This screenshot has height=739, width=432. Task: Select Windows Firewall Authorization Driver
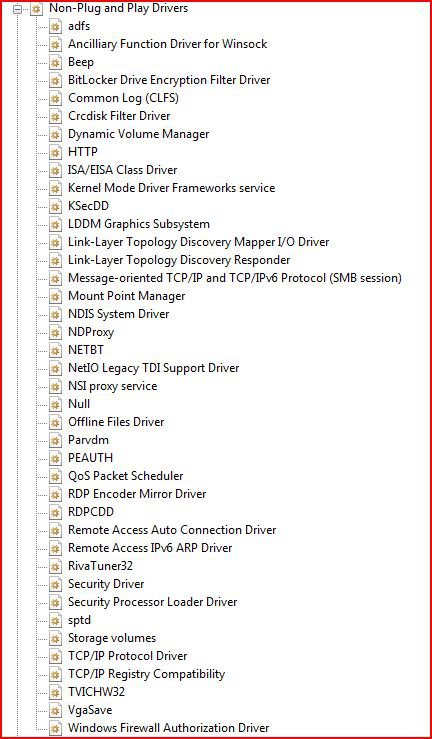[x=169, y=728]
